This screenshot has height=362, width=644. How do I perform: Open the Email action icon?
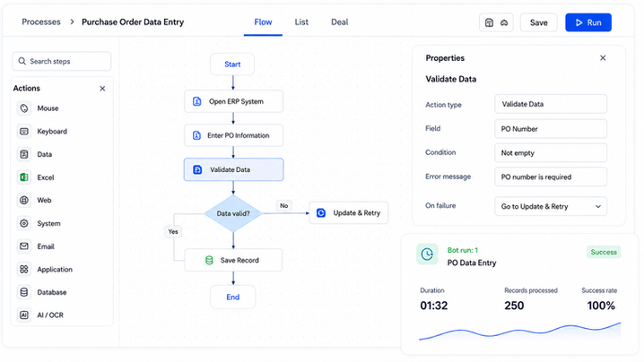coord(24,246)
